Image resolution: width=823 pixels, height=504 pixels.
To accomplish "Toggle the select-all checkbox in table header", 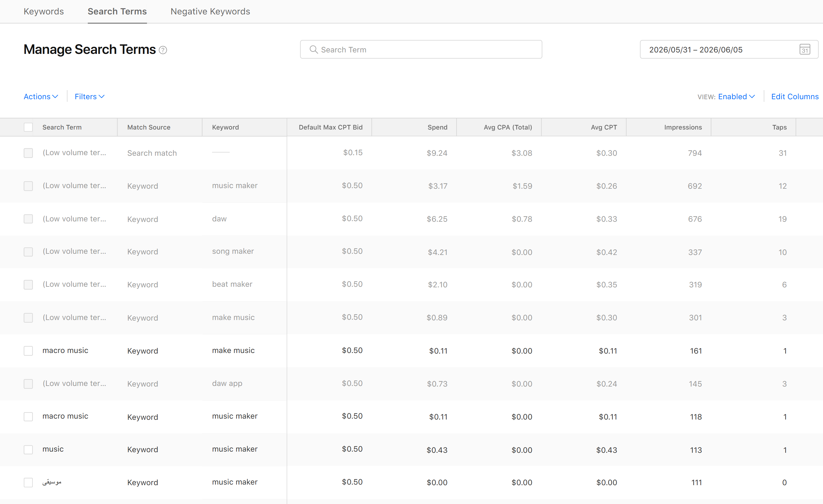I will coord(28,127).
